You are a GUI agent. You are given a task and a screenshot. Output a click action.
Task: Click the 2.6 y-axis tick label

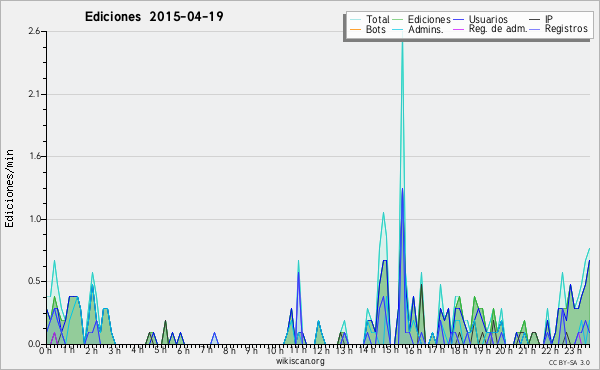[34, 31]
